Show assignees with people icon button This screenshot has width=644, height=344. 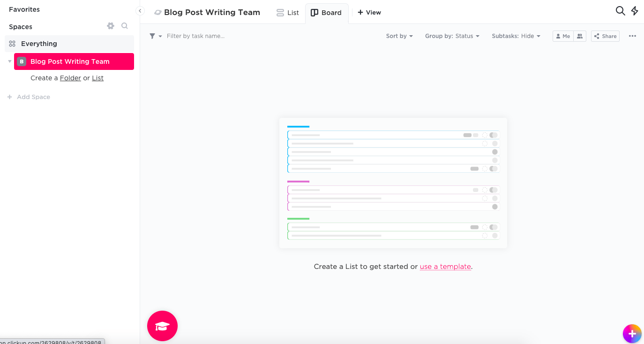click(x=580, y=36)
